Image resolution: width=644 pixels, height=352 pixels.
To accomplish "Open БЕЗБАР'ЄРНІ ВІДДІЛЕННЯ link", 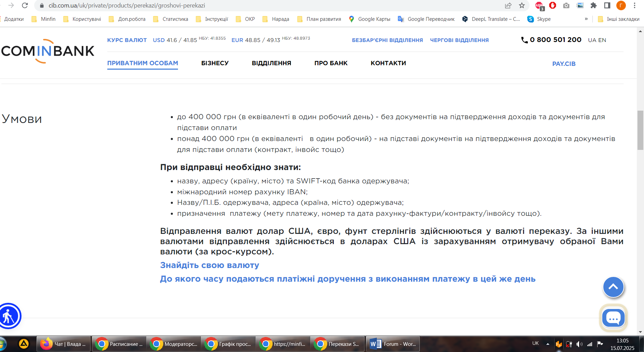I will coord(387,40).
